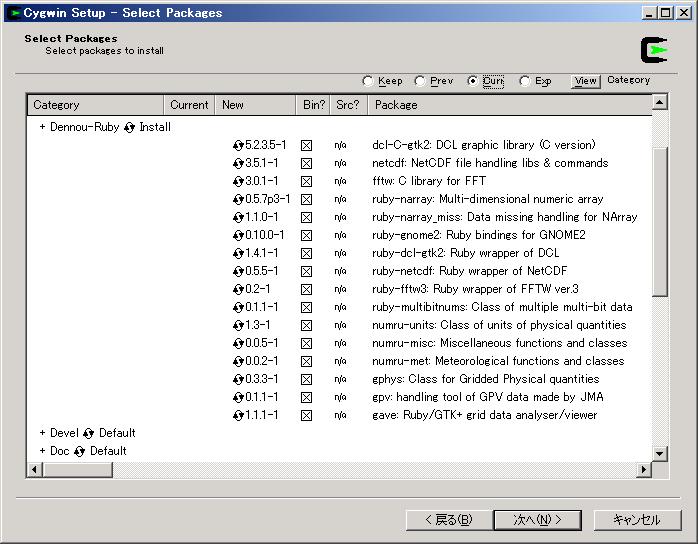The height and width of the screenshot is (544, 698).
Task: Maximize the Cygwin Setup window
Action: (x=666, y=13)
